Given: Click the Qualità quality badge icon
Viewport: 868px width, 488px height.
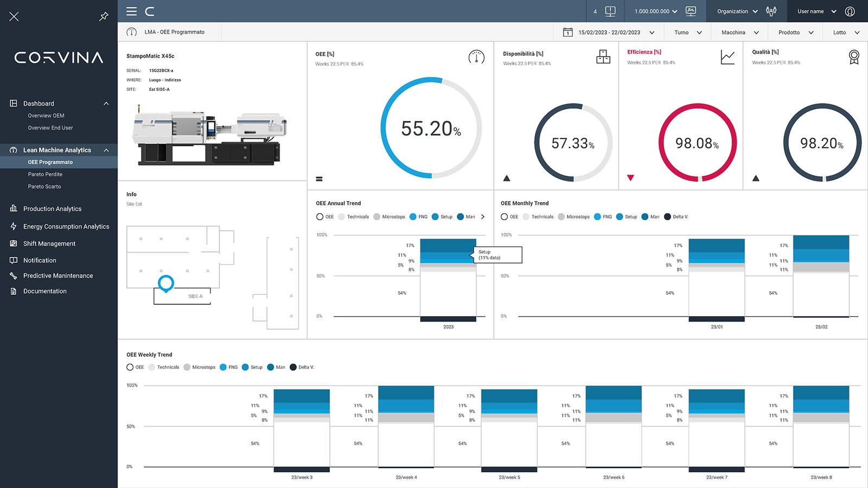Looking at the screenshot, I should pyautogui.click(x=853, y=56).
